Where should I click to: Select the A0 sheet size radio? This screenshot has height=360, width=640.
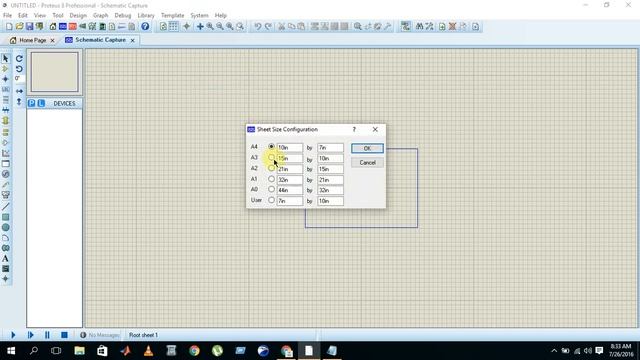coord(271,189)
